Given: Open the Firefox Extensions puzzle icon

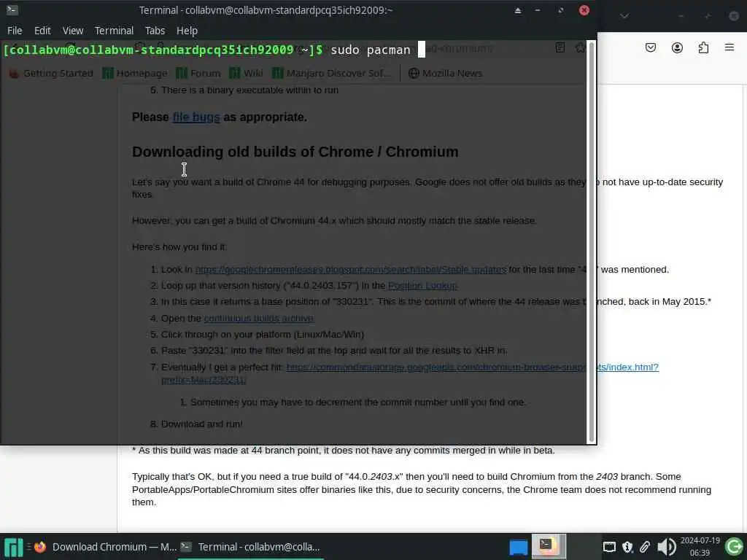Looking at the screenshot, I should (703, 47).
